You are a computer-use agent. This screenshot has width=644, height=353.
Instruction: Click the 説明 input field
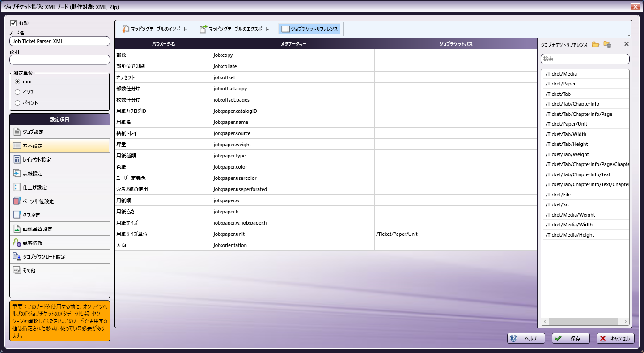pos(59,60)
